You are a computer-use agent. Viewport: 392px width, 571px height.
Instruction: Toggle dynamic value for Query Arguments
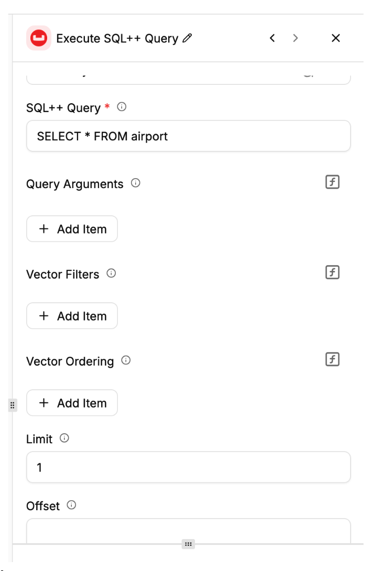click(332, 182)
